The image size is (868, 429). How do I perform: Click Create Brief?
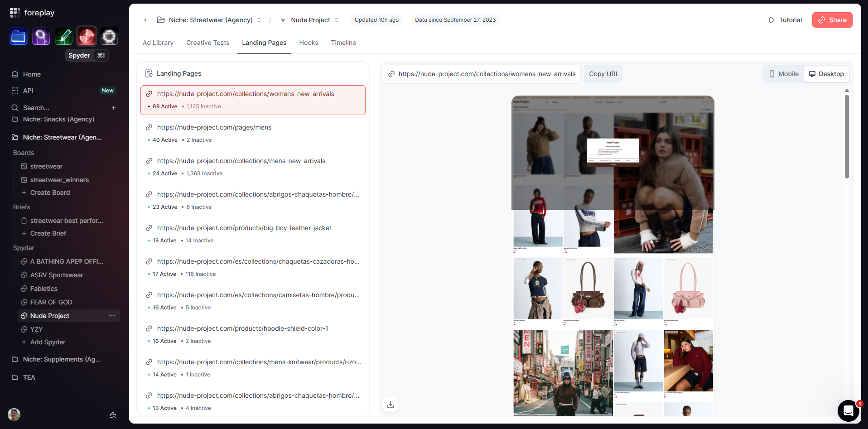pos(48,233)
